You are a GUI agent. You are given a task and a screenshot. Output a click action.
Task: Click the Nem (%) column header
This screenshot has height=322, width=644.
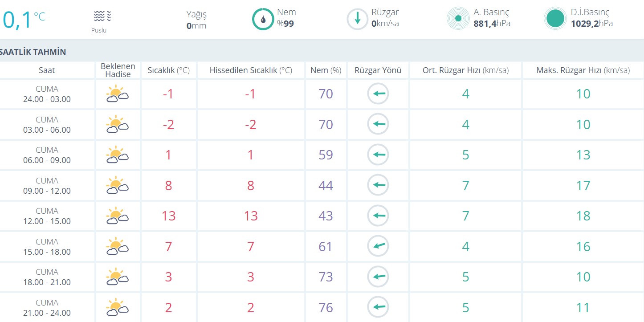(x=326, y=70)
